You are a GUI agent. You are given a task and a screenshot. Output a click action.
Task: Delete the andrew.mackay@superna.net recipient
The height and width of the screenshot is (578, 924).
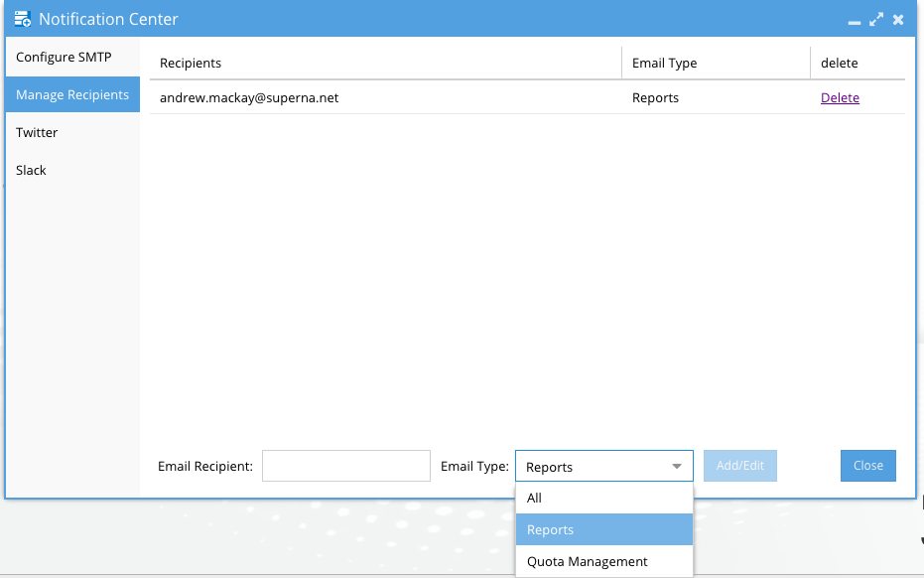tap(840, 98)
